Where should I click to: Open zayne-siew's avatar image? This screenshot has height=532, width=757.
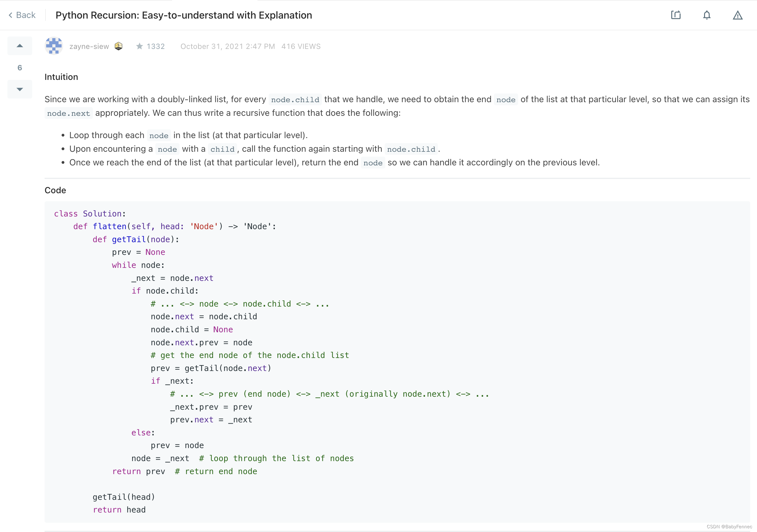[54, 46]
